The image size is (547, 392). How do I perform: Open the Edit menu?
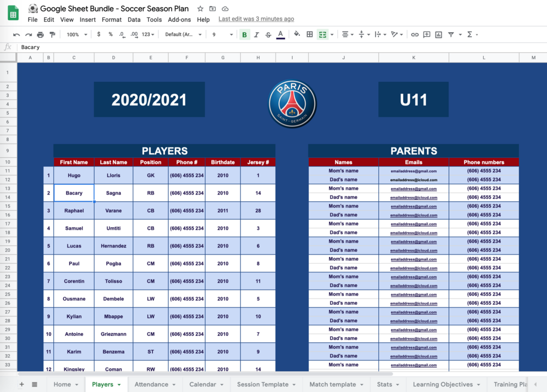tap(49, 20)
